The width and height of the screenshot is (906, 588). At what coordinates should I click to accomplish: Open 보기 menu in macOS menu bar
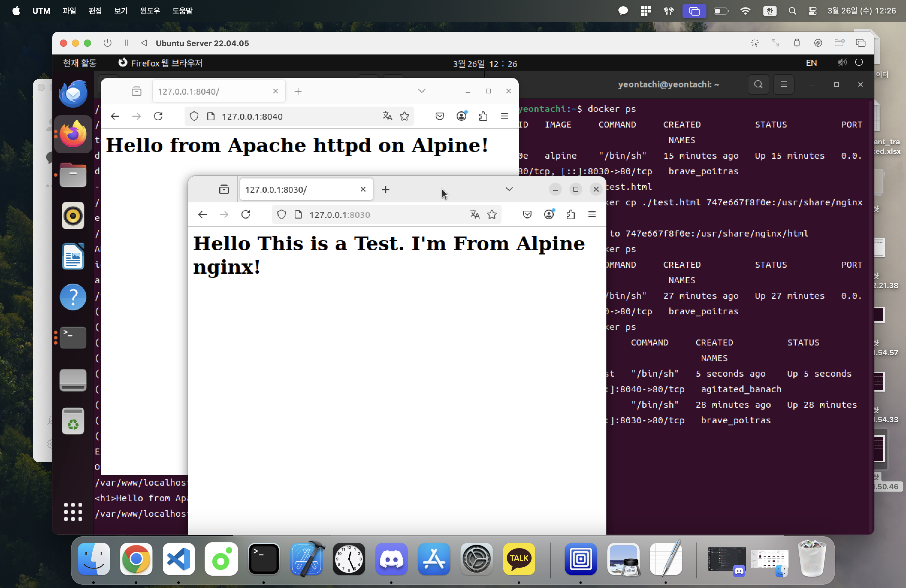tap(121, 11)
